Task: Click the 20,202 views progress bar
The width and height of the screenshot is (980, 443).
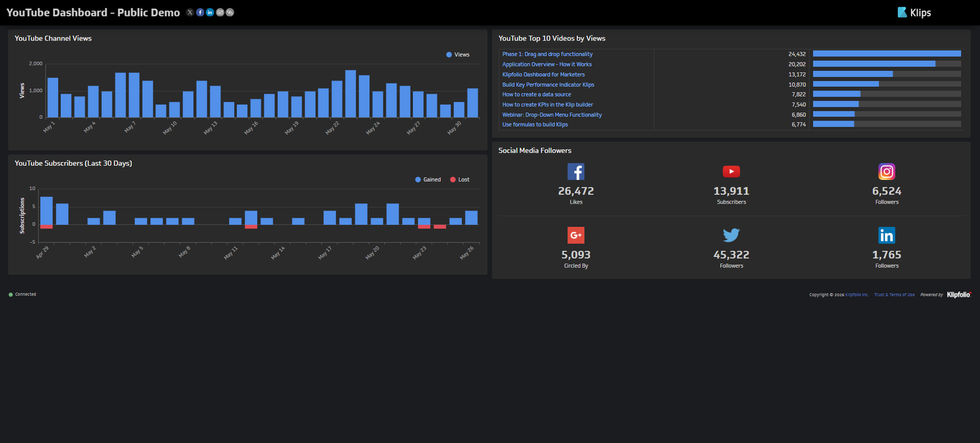Action: click(887, 64)
